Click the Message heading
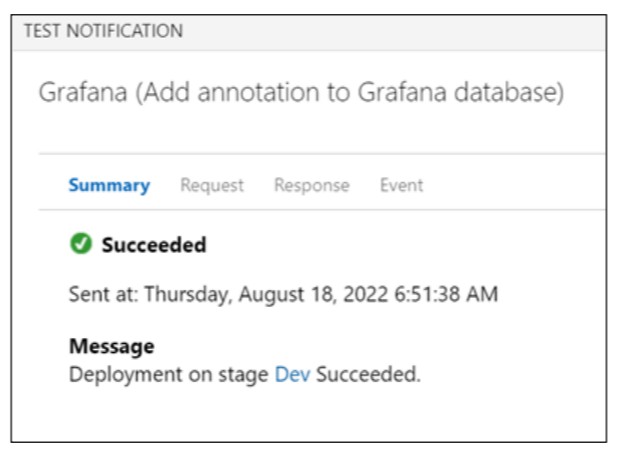The image size is (623, 456). coord(112,346)
